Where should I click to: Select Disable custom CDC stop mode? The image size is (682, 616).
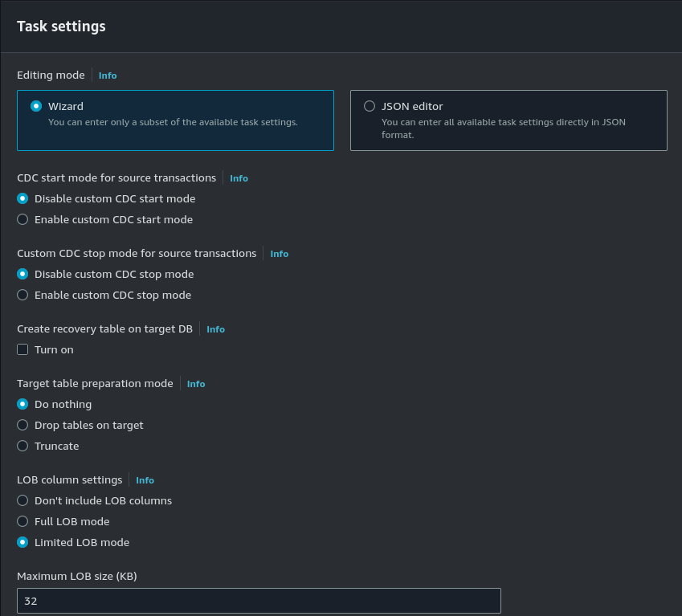(x=22, y=274)
